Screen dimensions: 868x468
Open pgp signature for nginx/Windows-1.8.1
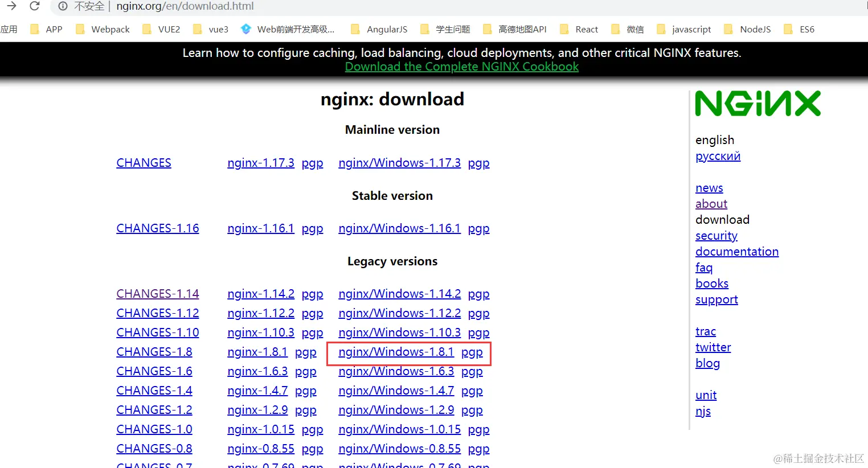click(472, 352)
